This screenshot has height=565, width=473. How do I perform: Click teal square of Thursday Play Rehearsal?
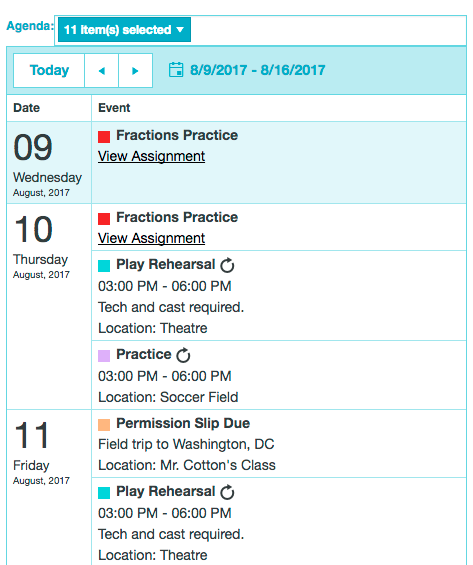coord(104,266)
